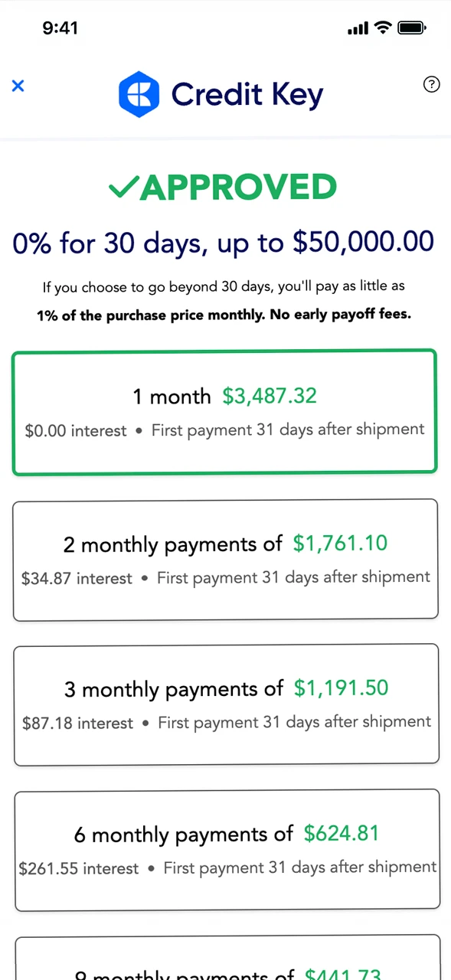Tap the $1,761.10 amount on the 2-month plan
Image resolution: width=451 pixels, height=980 pixels.
(x=340, y=544)
